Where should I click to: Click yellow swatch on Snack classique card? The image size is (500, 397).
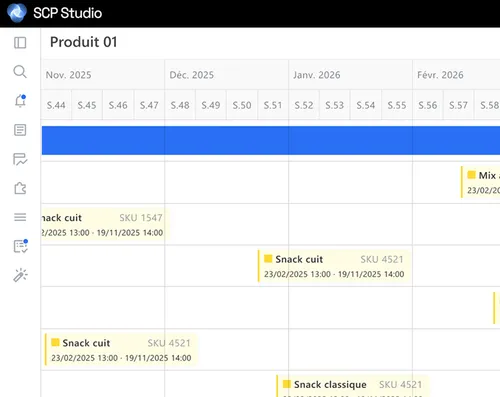tap(287, 384)
